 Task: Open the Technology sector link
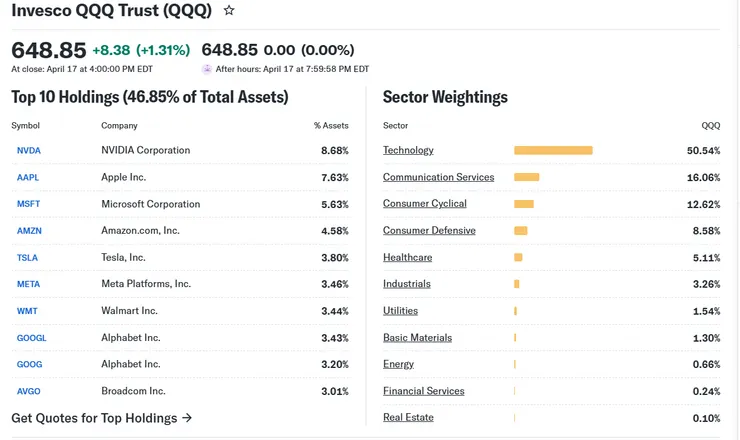coord(408,150)
